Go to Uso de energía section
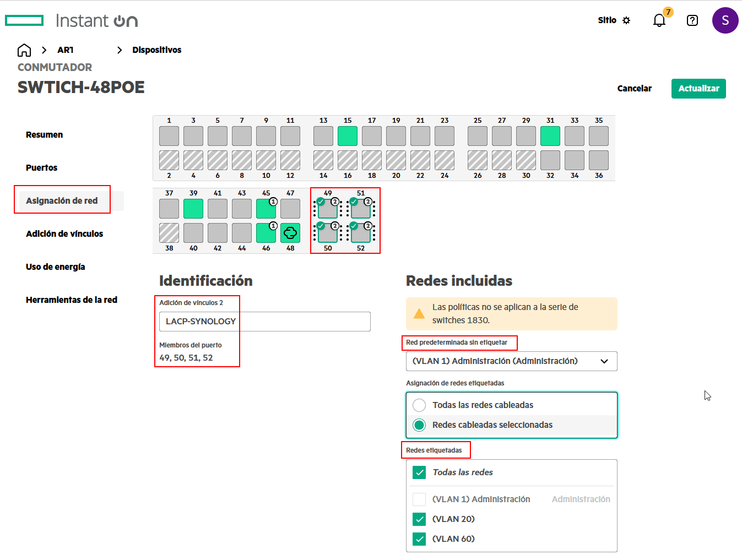The image size is (742, 560). pyautogui.click(x=55, y=267)
